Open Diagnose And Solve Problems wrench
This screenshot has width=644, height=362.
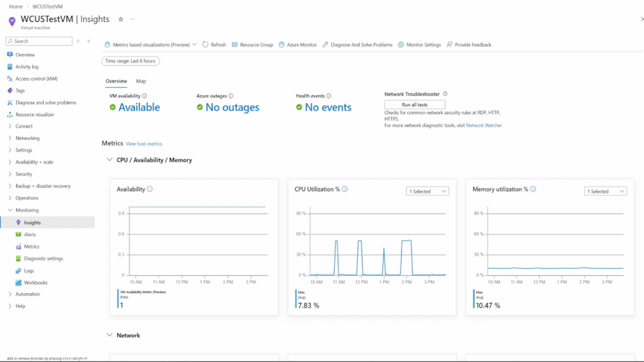pos(326,44)
